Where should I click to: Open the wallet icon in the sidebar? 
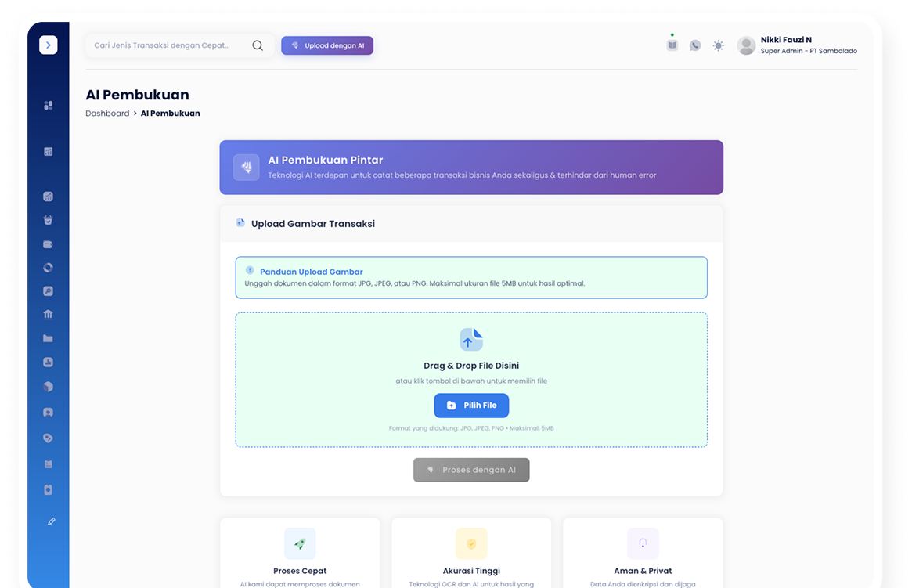[48, 243]
